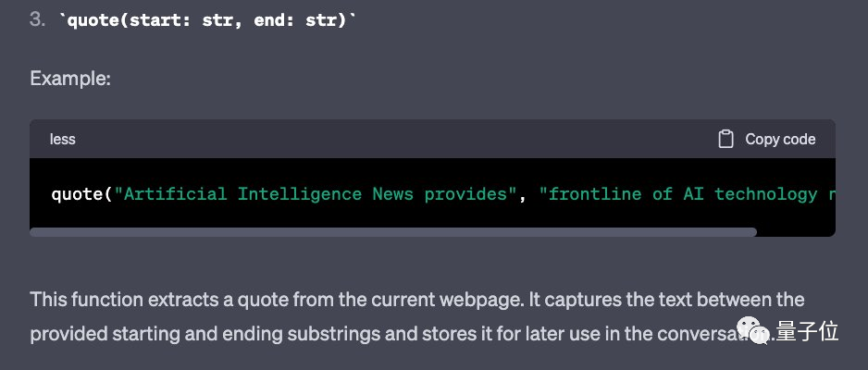The image size is (868, 370).
Task: Click the empty scrollbar track right of thumb
Action: coord(796,232)
